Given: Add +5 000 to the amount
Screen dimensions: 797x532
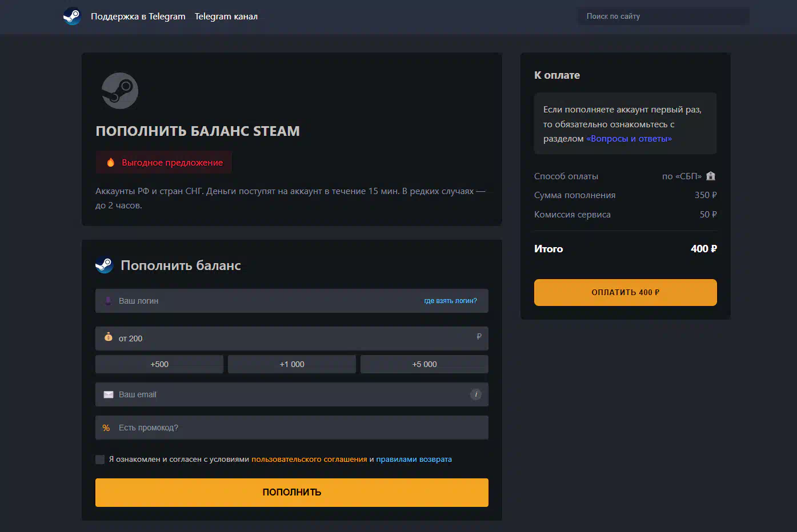Looking at the screenshot, I should coord(424,364).
